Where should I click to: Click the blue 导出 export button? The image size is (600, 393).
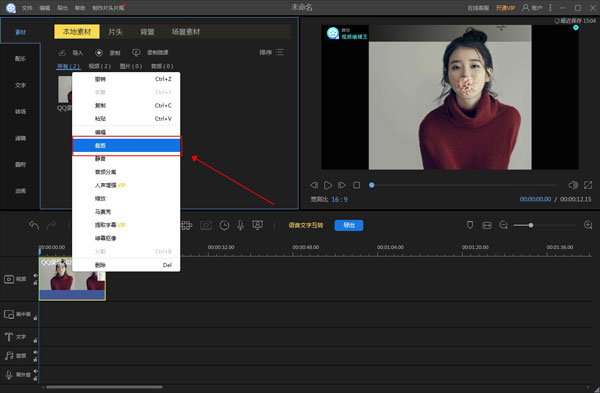pos(349,225)
